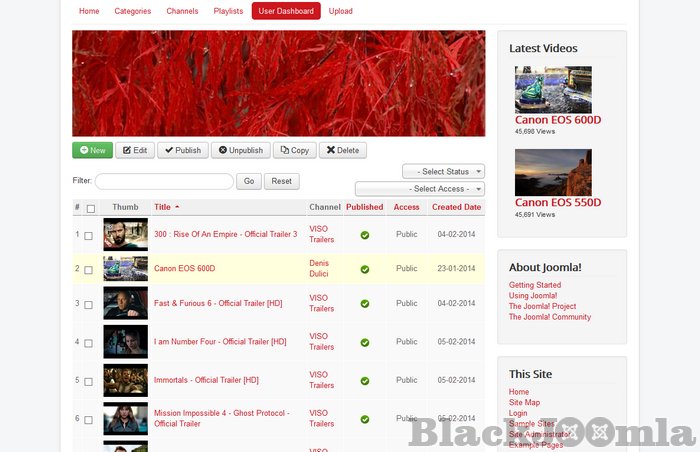
Task: Toggle published status of Canon EOS 600D
Action: click(x=364, y=269)
